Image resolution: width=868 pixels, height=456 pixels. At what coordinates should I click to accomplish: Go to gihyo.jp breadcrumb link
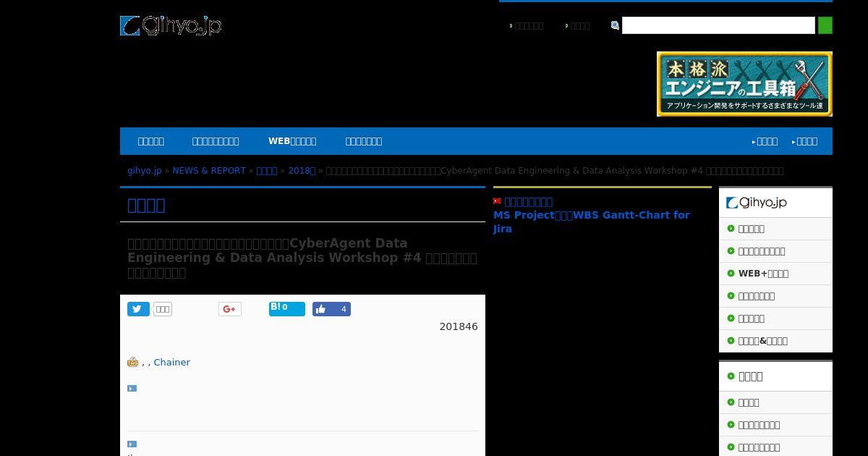click(x=145, y=171)
